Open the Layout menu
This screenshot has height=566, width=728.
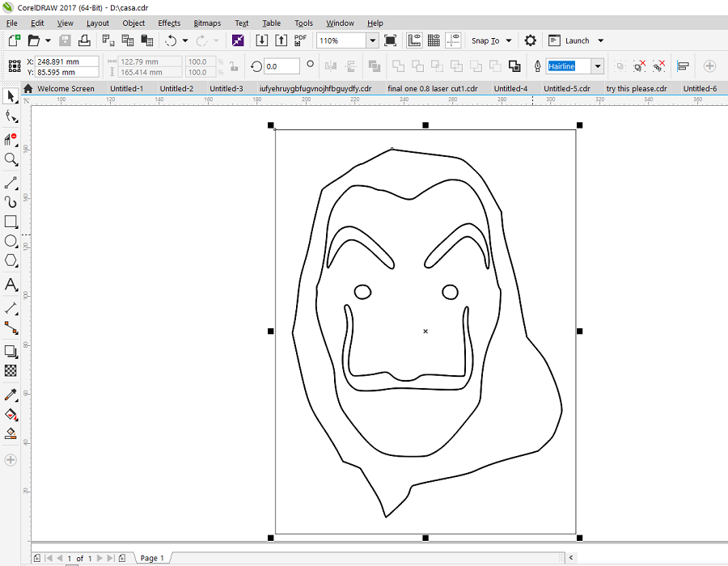(98, 23)
